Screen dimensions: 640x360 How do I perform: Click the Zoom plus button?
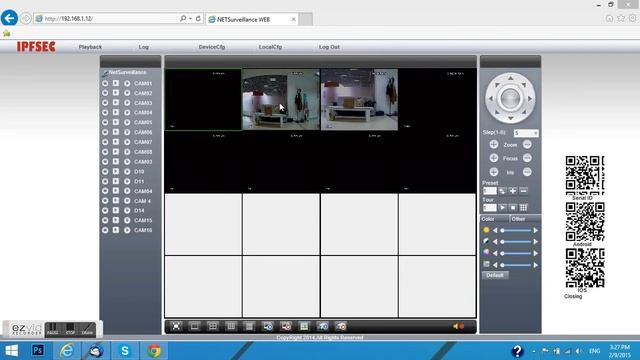coord(493,144)
